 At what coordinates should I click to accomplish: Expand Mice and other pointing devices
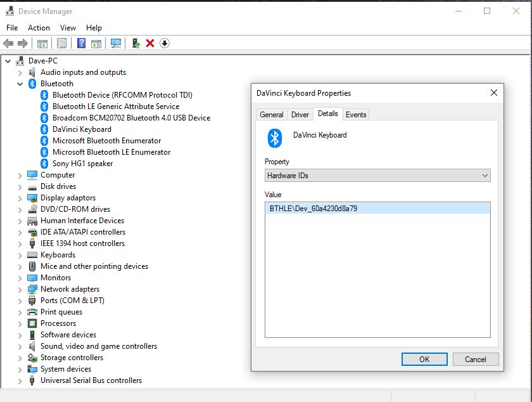20,267
